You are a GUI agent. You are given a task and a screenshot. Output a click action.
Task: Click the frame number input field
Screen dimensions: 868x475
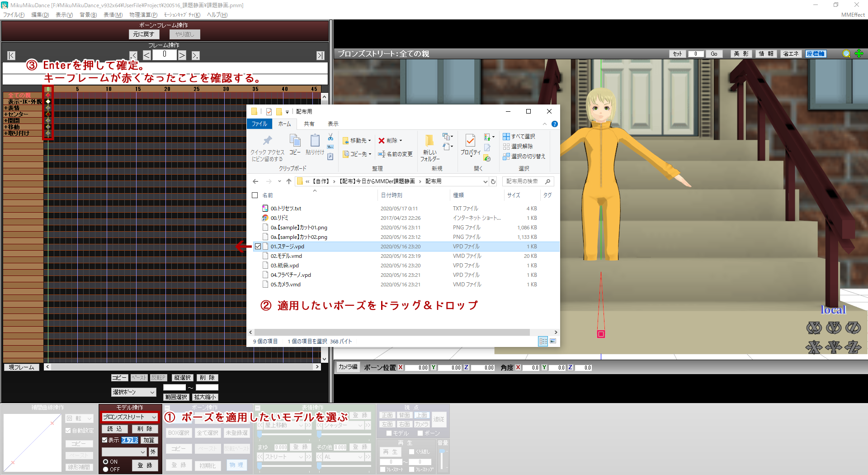pos(164,54)
